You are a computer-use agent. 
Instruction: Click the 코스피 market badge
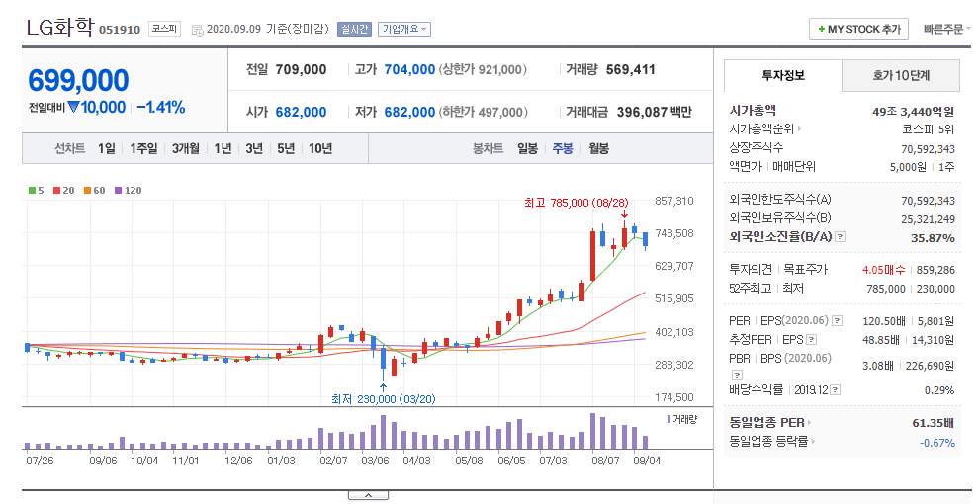[x=164, y=29]
